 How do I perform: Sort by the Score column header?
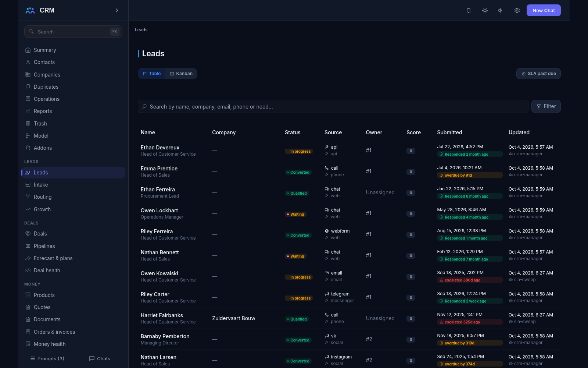click(x=413, y=132)
